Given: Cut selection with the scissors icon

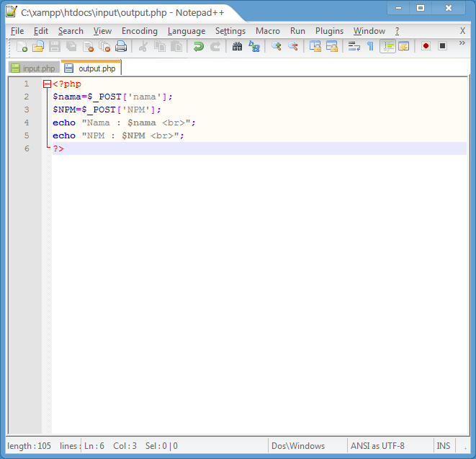Looking at the screenshot, I should (143, 47).
